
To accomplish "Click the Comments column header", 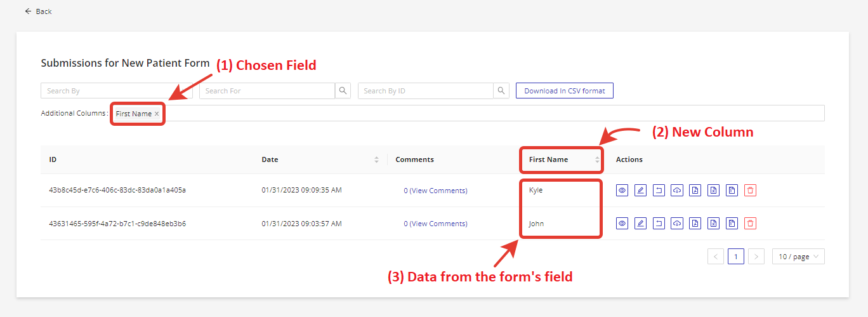I will click(415, 159).
